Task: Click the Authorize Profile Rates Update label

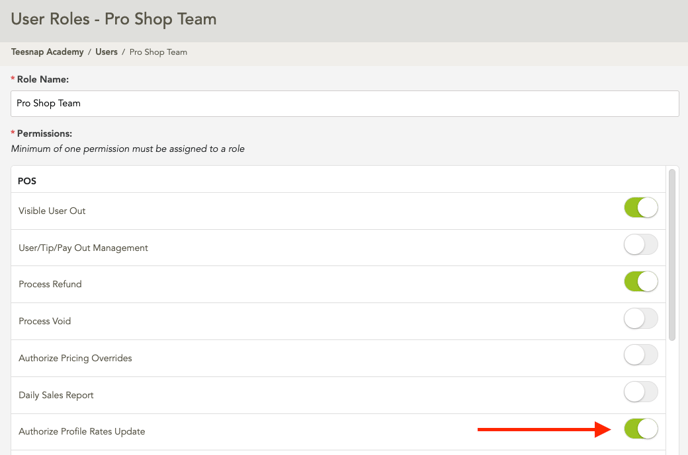Action: [x=82, y=432]
